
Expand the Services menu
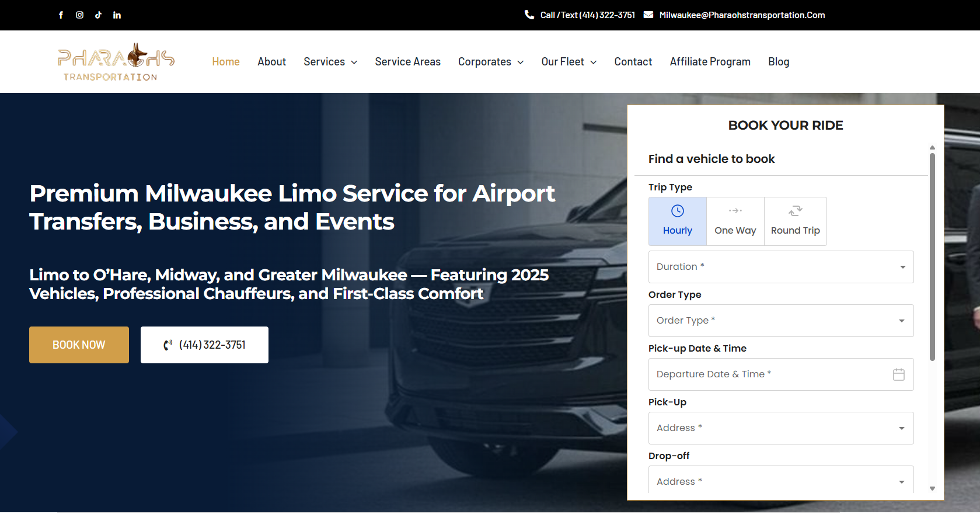(x=330, y=62)
